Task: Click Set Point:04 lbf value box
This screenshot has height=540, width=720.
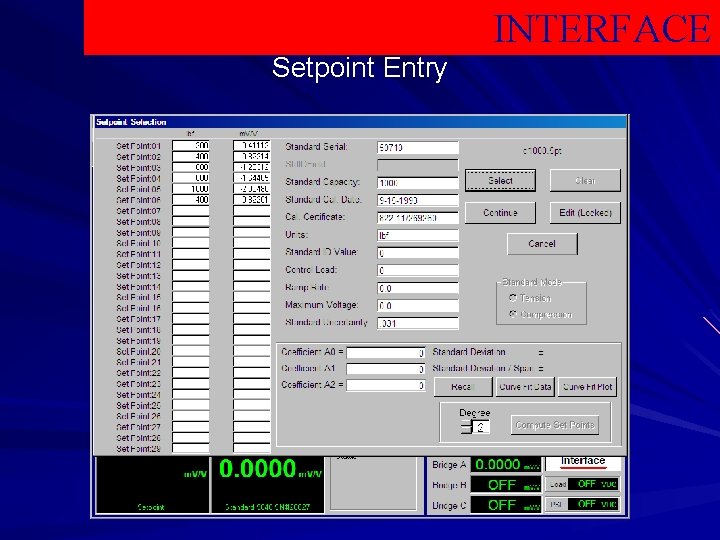Action: pos(191,178)
